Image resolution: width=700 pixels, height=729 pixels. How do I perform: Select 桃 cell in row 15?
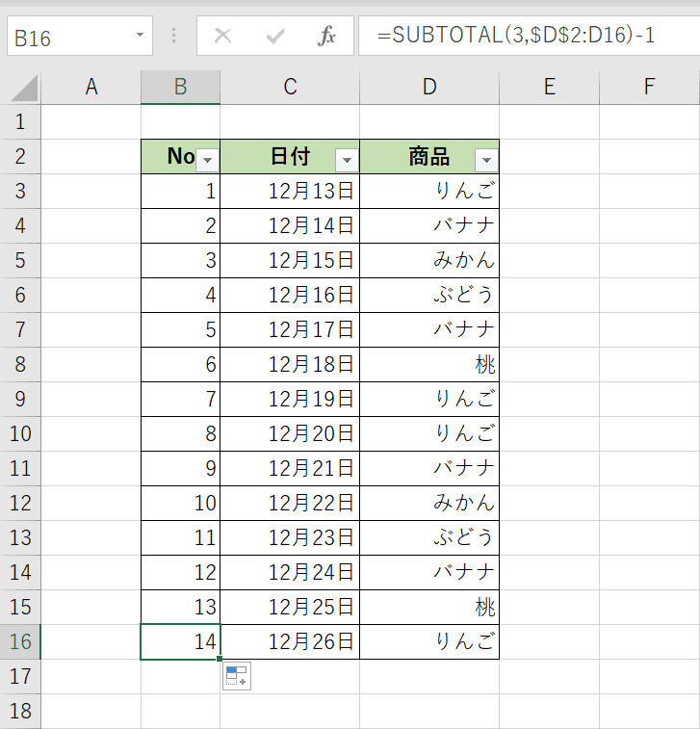tap(429, 608)
